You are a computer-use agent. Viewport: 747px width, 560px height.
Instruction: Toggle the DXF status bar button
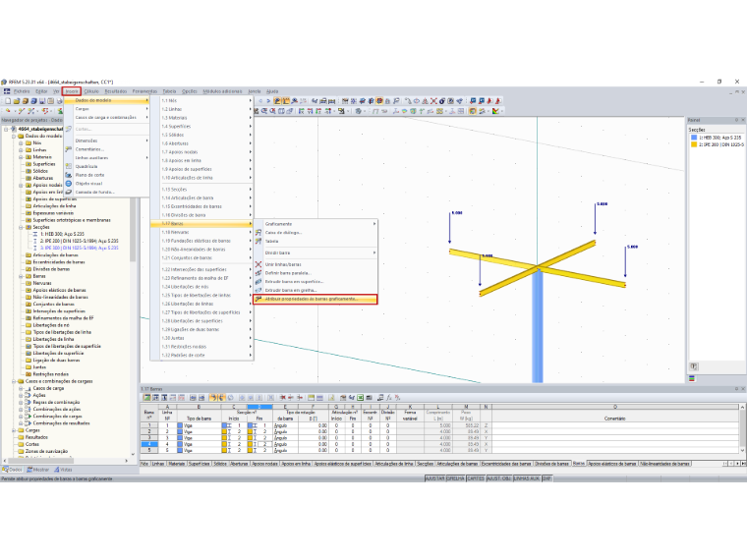[546, 478]
